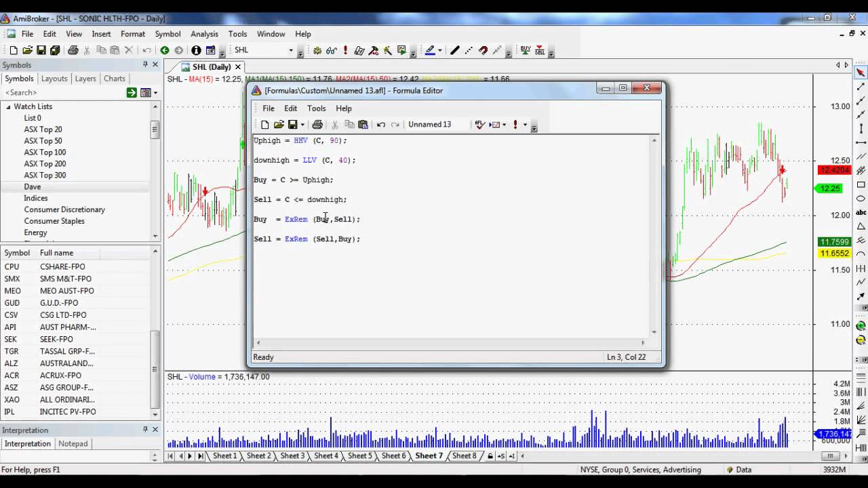Close the SHL (Daily) chart tab
Image resolution: width=868 pixels, height=488 pixels.
238,67
